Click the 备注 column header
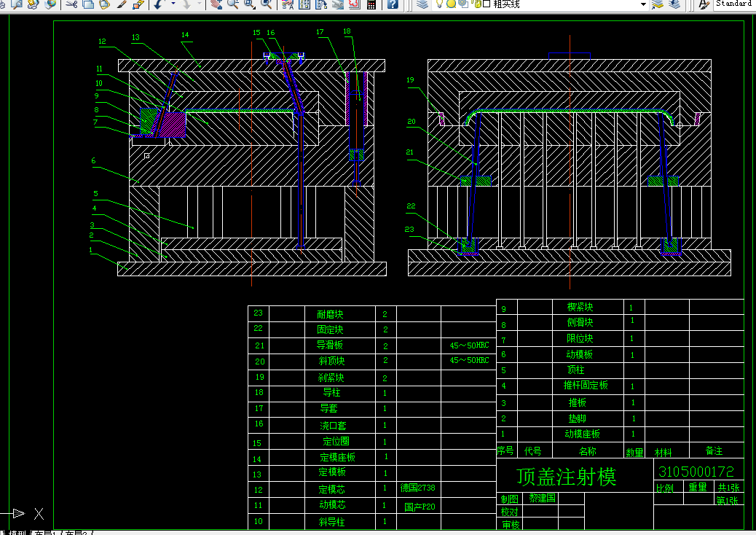The height and width of the screenshot is (535, 756). 714,450
